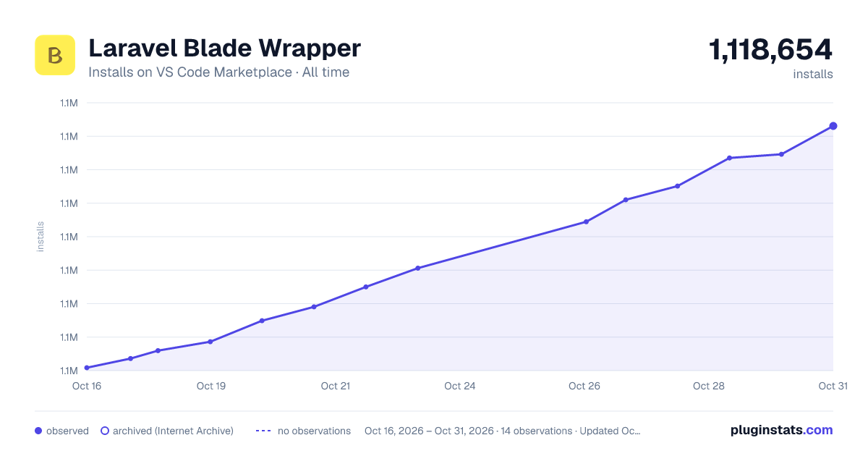Click the 'no observations' legend label
This screenshot has height=456, width=868.
click(314, 431)
